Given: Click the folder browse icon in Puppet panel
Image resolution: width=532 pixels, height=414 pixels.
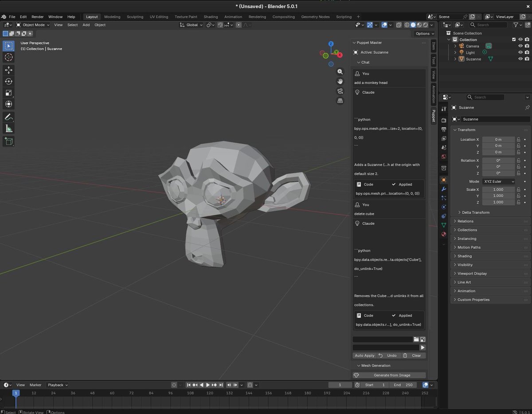Looking at the screenshot, I should [x=416, y=339].
